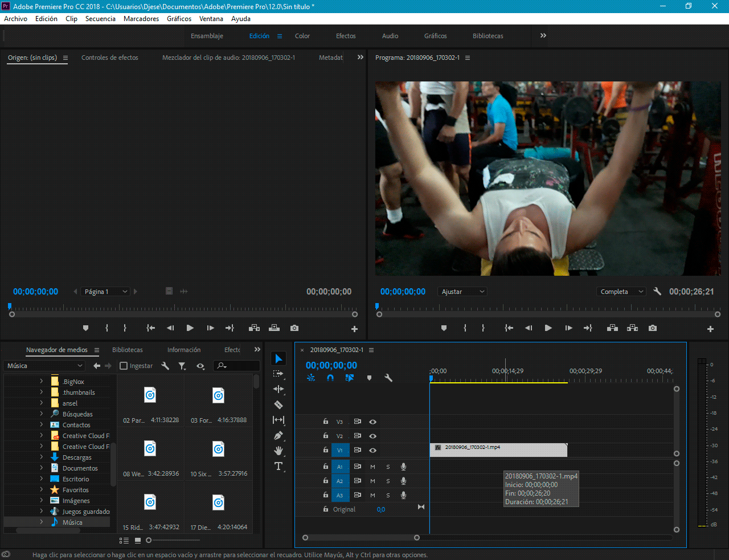
Task: Select the Razor tool
Action: (279, 405)
